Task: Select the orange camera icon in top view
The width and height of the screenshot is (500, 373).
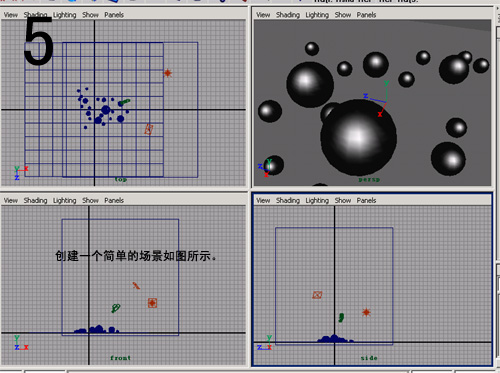Action: click(149, 129)
